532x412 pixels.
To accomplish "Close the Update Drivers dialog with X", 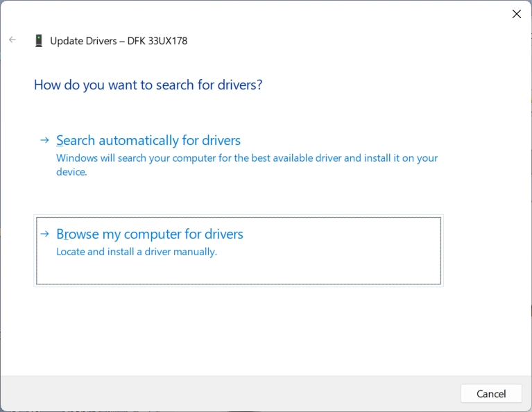I will click(x=516, y=14).
